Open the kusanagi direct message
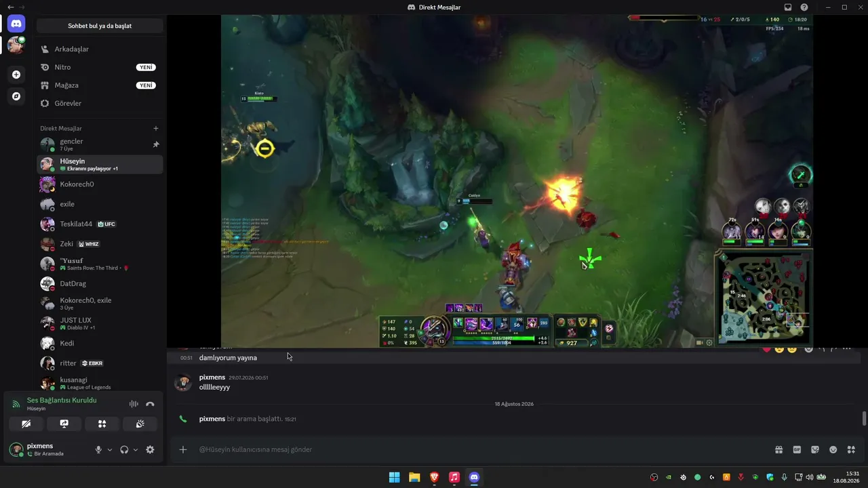This screenshot has width=868, height=488. tap(100, 383)
